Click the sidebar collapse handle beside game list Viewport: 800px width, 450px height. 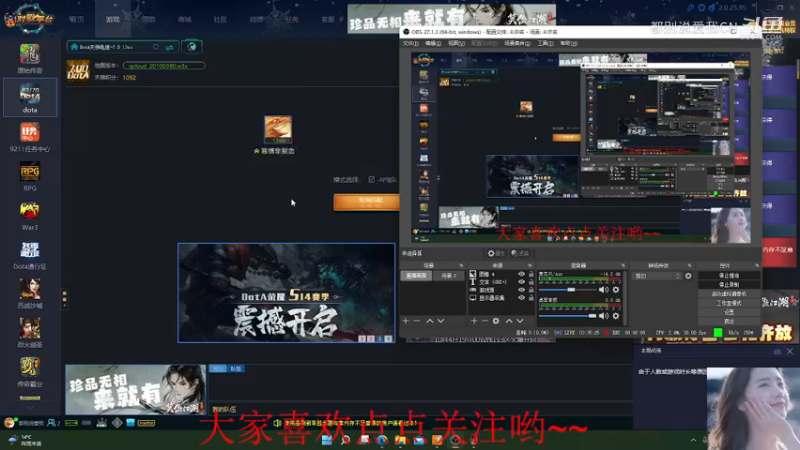click(x=64, y=298)
